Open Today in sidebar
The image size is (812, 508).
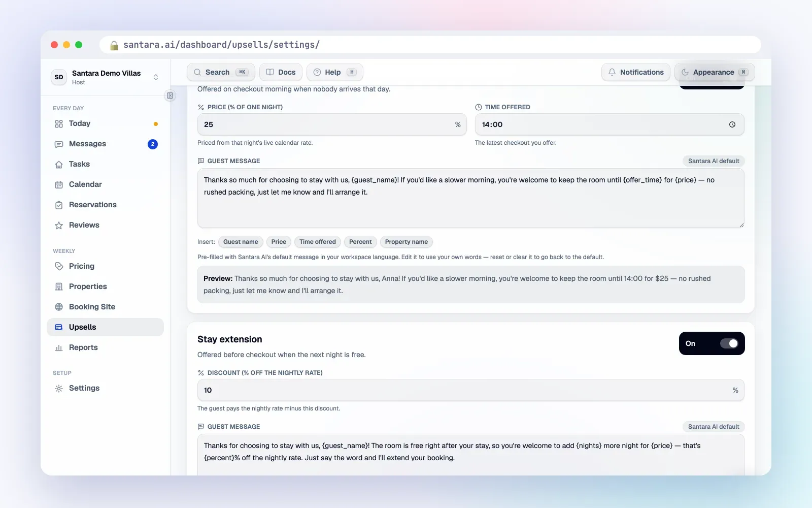pos(105,123)
